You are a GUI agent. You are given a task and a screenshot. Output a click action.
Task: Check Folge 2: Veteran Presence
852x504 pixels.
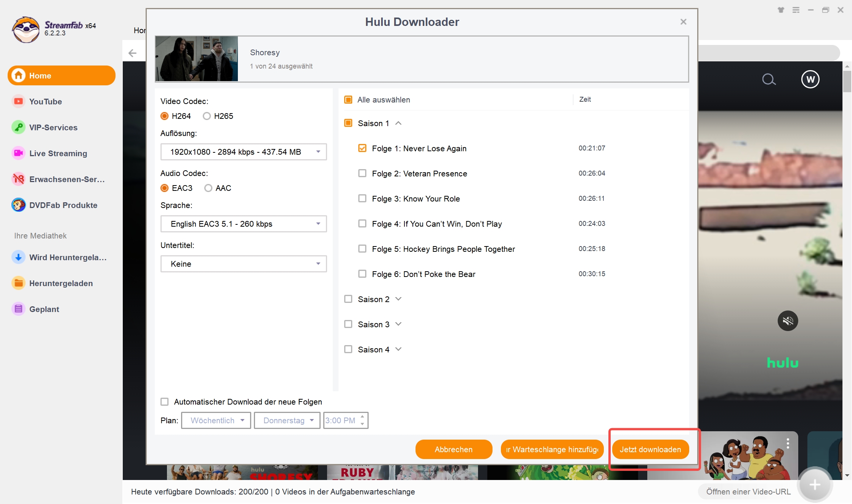click(x=362, y=173)
